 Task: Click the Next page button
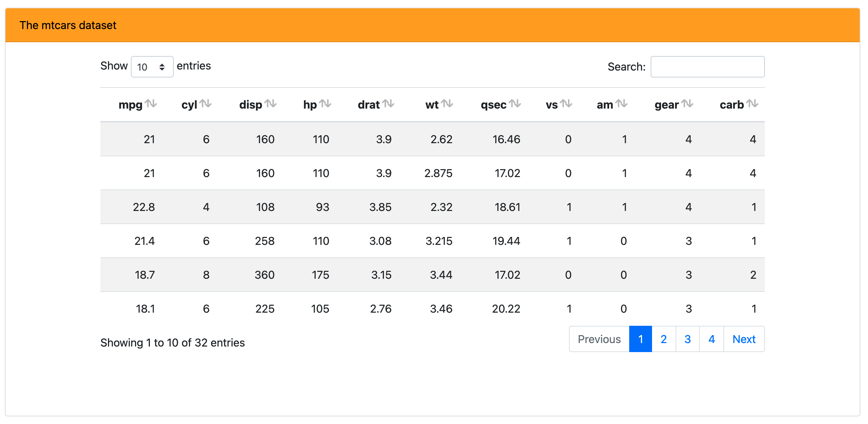tap(744, 339)
